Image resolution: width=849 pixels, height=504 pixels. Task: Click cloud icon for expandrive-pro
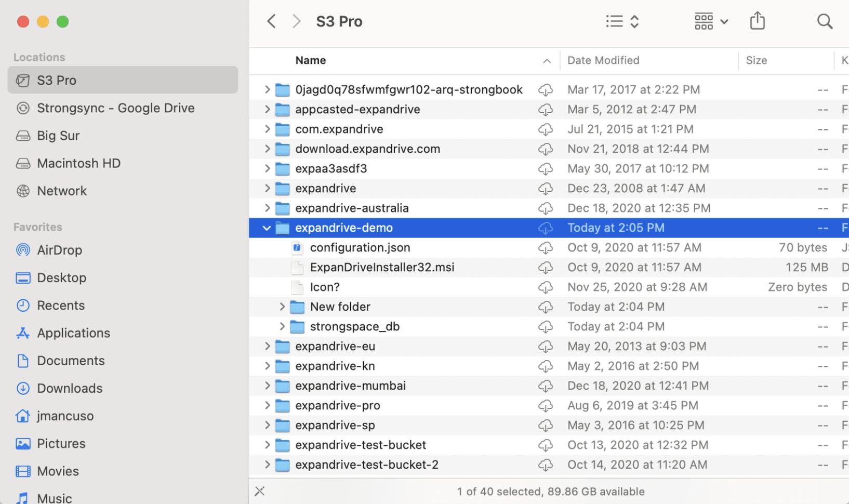pos(545,406)
